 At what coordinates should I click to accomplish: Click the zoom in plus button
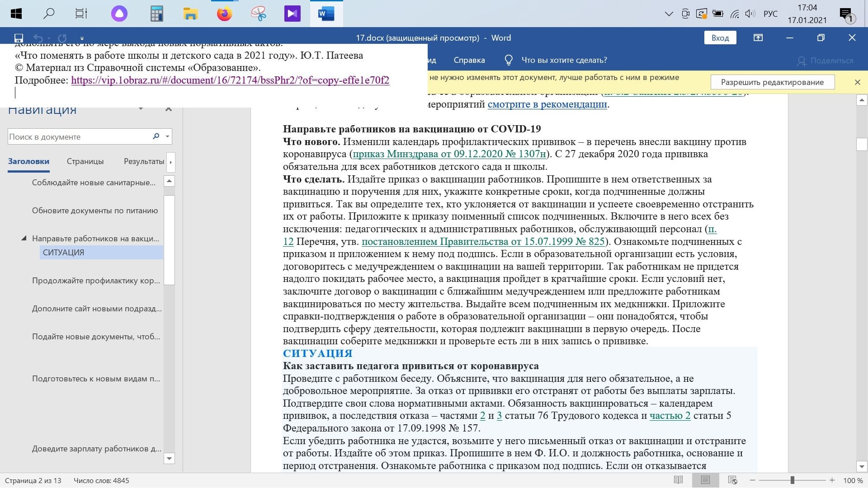(x=832, y=480)
